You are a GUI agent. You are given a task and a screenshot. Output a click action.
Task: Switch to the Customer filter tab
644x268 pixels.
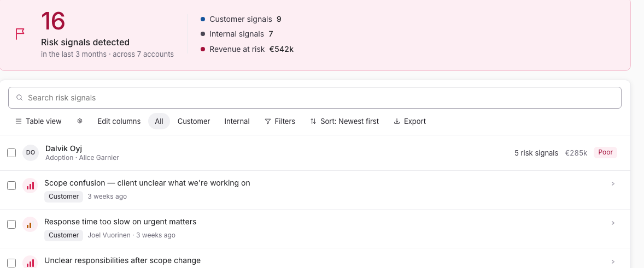(x=194, y=121)
